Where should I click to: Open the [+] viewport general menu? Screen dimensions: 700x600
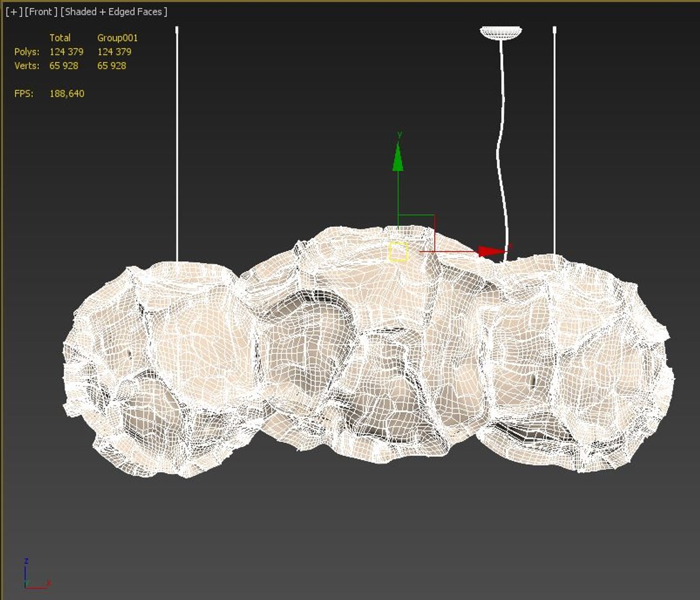coord(14,12)
